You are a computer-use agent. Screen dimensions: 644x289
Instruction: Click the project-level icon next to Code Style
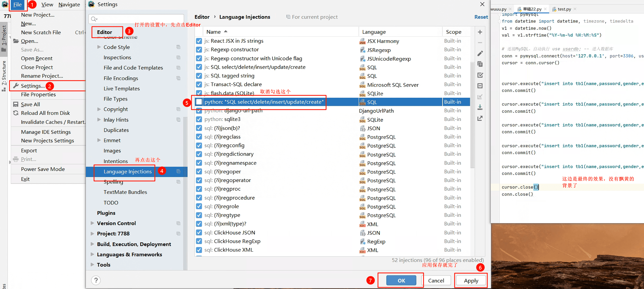tap(178, 47)
